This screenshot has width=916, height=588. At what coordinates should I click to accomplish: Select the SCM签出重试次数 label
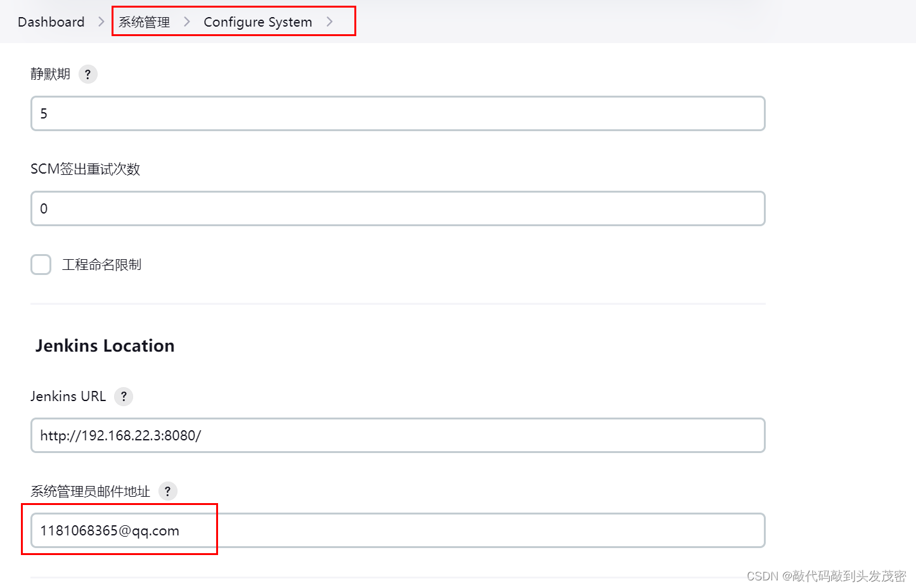coord(86,169)
